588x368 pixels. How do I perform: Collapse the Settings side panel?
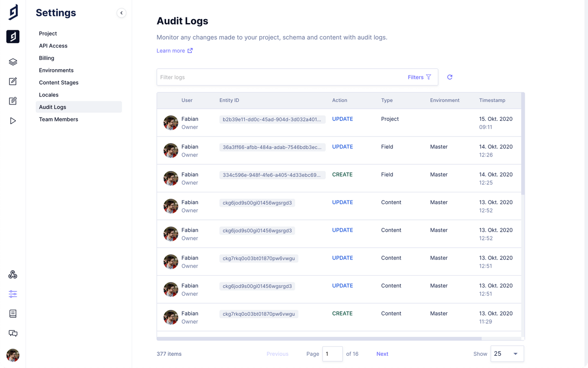tap(121, 13)
